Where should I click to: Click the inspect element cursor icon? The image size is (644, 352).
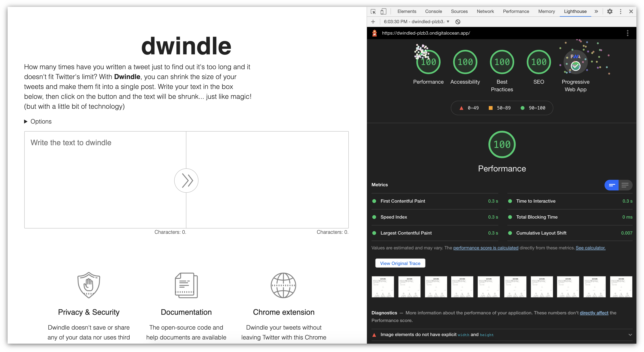[373, 12]
